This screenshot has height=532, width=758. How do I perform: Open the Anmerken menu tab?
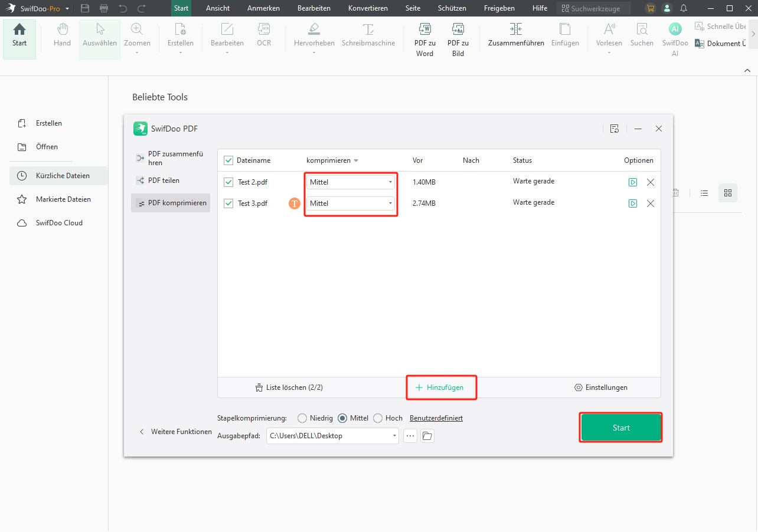click(x=264, y=8)
